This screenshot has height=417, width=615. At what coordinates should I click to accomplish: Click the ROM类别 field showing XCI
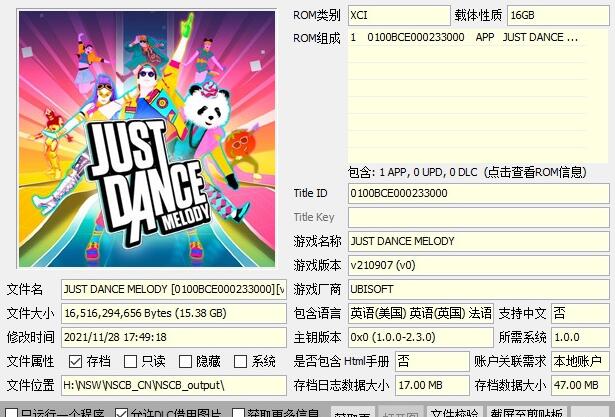399,15
